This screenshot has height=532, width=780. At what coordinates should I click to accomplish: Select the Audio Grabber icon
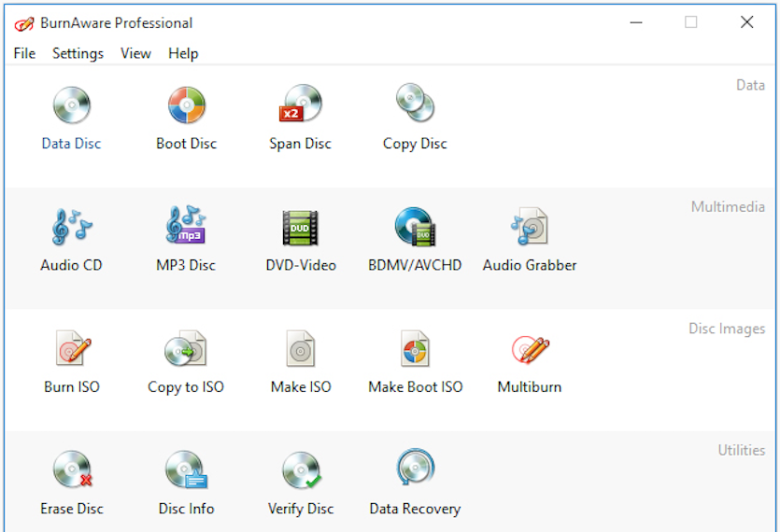(530, 226)
